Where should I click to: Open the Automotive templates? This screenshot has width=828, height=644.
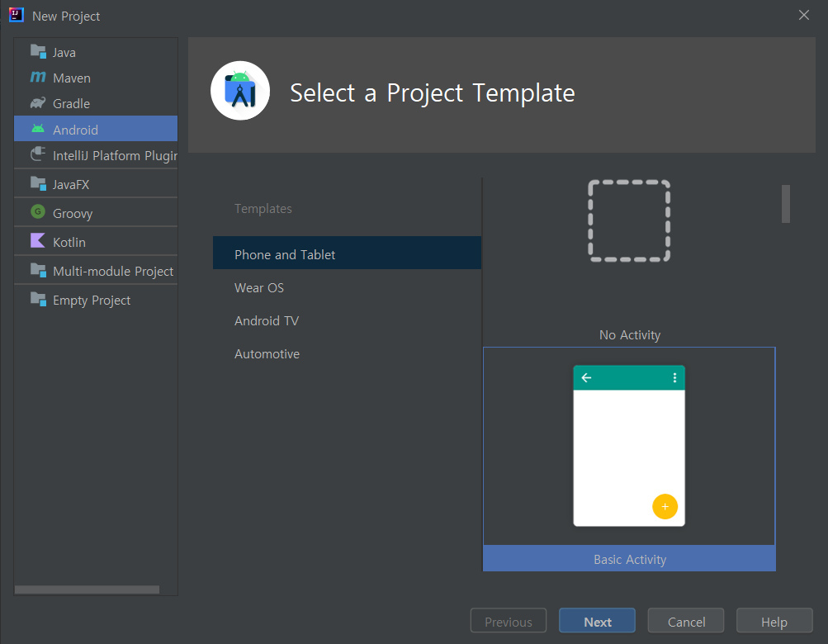coord(347,353)
